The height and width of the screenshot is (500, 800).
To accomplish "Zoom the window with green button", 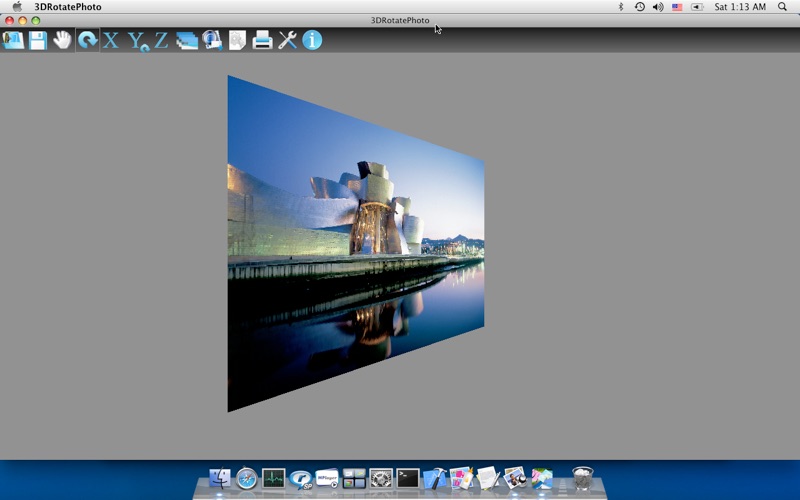I will [x=36, y=20].
